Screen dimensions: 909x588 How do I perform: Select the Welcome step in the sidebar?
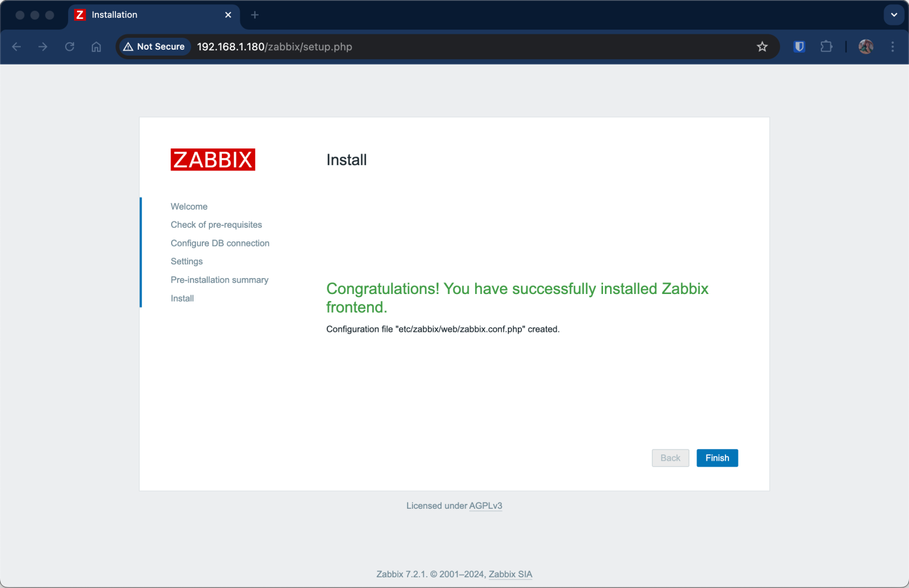(x=189, y=206)
